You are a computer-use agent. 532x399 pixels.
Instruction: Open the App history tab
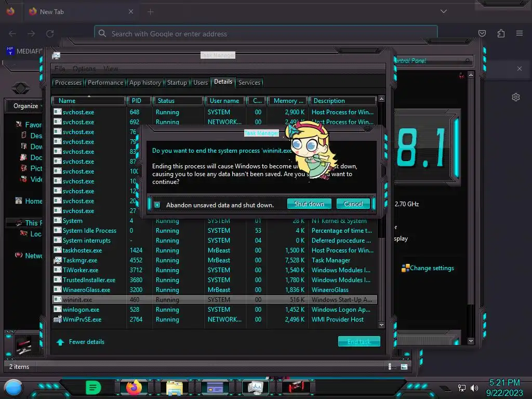[145, 83]
